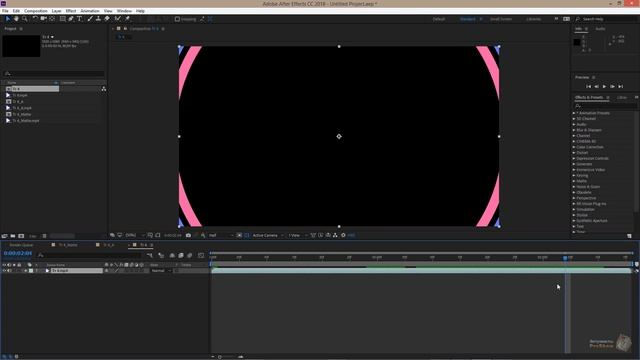The image size is (640, 360).
Task: Select the Roto Brush tool
Action: point(118,19)
